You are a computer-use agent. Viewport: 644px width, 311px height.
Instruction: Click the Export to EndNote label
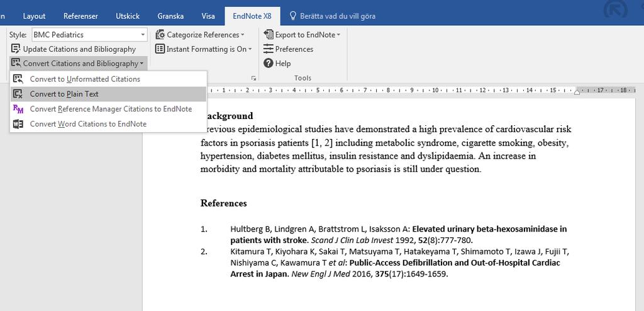[305, 35]
